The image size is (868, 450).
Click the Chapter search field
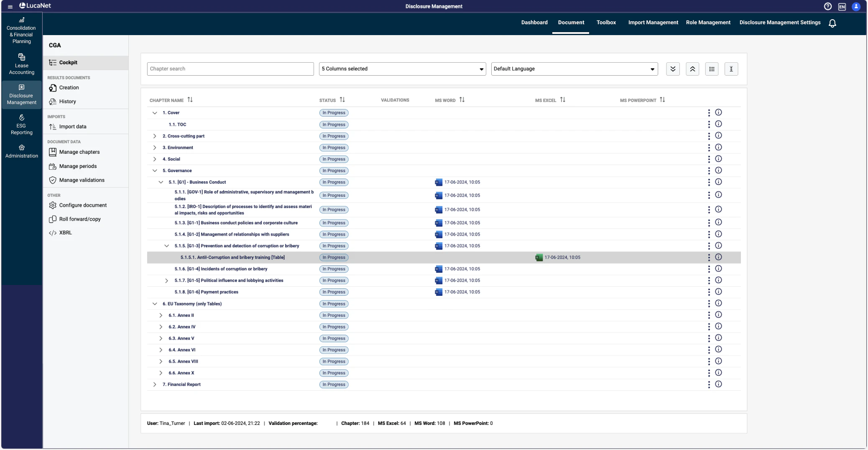point(230,69)
